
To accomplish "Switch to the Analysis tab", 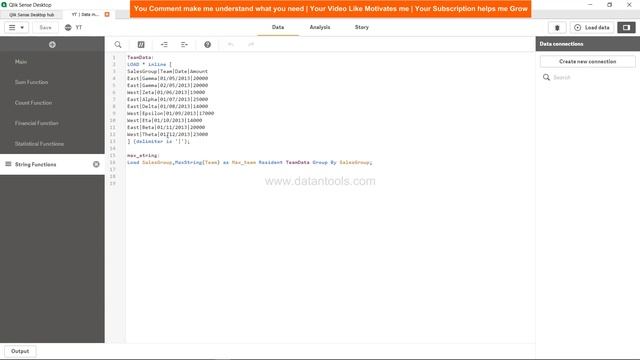I will click(320, 27).
